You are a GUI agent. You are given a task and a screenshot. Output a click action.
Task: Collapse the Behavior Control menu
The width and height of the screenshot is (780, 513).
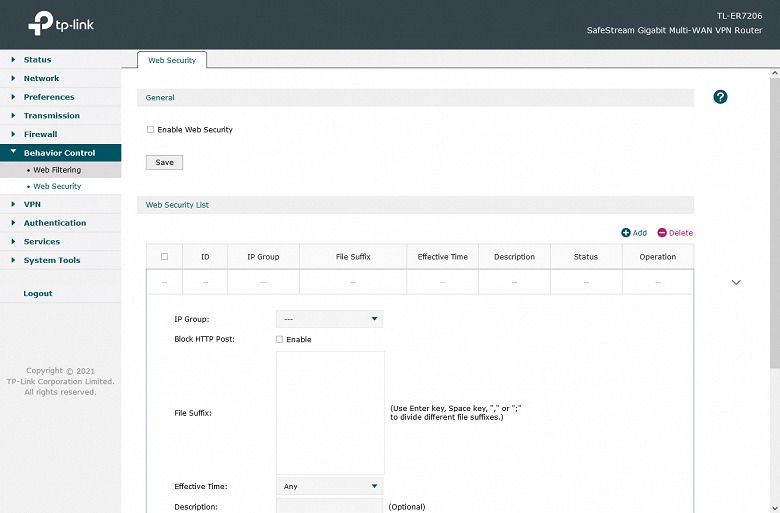(59, 153)
